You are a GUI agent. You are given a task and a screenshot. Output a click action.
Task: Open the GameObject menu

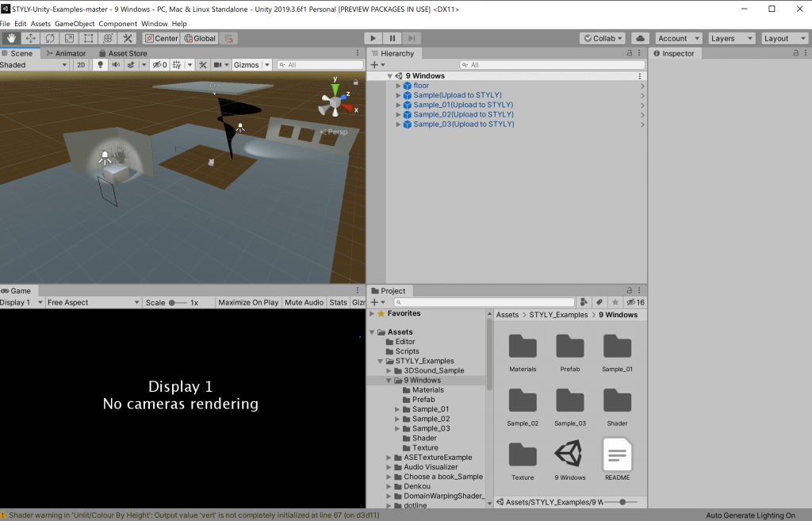[x=75, y=24]
